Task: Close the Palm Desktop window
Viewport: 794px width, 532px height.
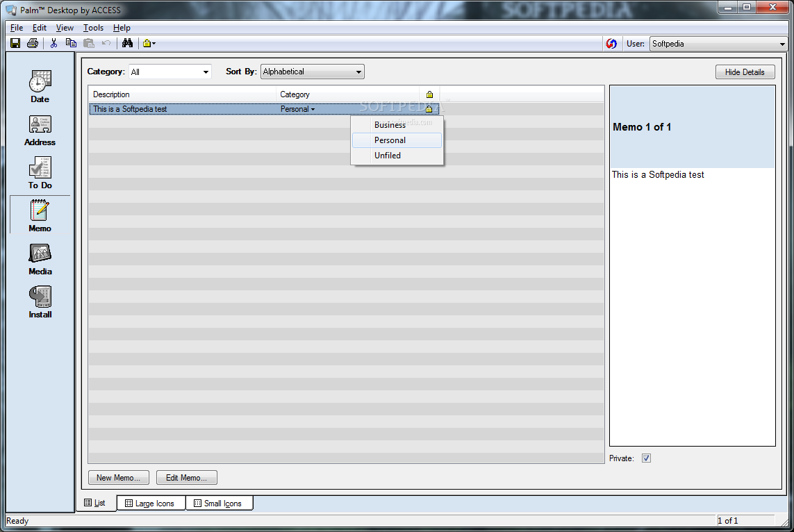Action: [x=772, y=7]
